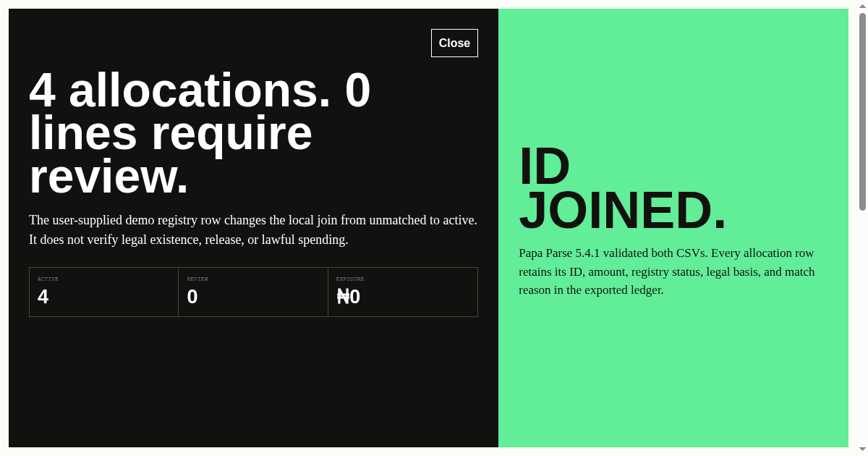The width and height of the screenshot is (868, 456).
Task: Click the Exposure value ₦0
Action: pyautogui.click(x=348, y=297)
